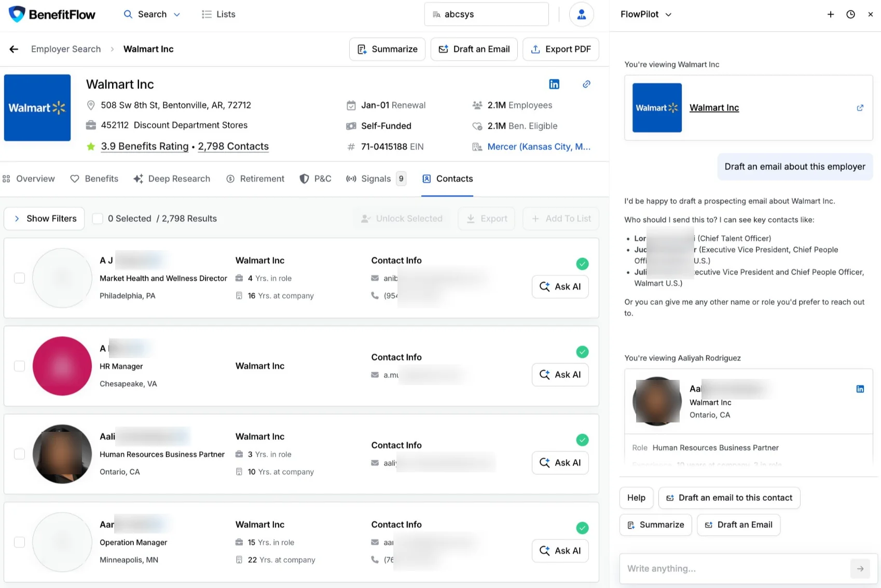Select the Contacts tab
The width and height of the screenshot is (881, 588).
pyautogui.click(x=447, y=179)
